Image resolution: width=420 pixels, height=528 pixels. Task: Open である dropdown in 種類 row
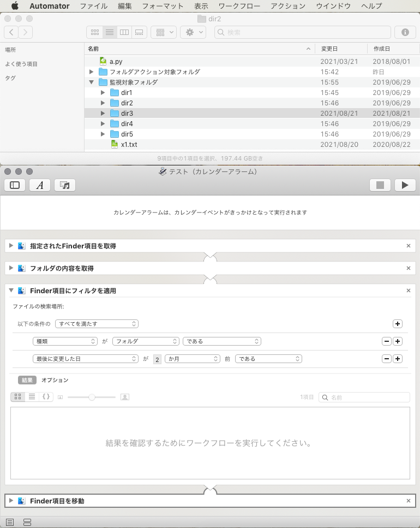(x=222, y=341)
